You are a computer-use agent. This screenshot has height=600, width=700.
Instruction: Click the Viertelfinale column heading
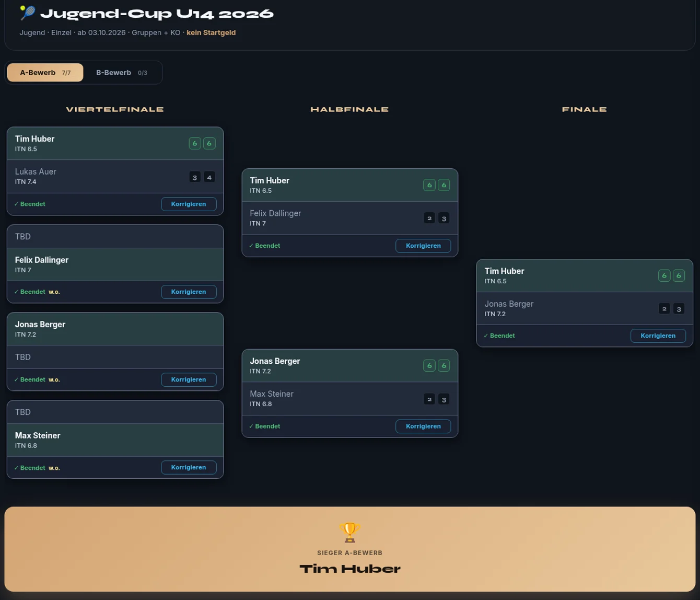click(x=115, y=109)
